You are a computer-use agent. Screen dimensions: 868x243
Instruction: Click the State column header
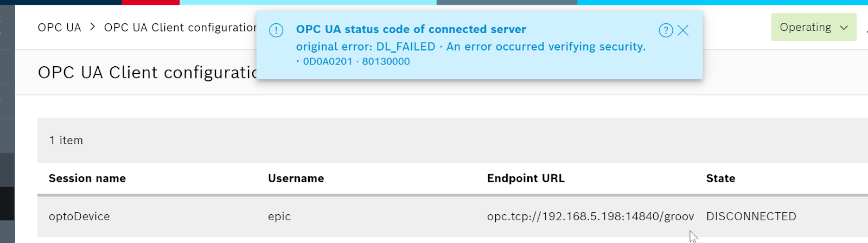720,178
